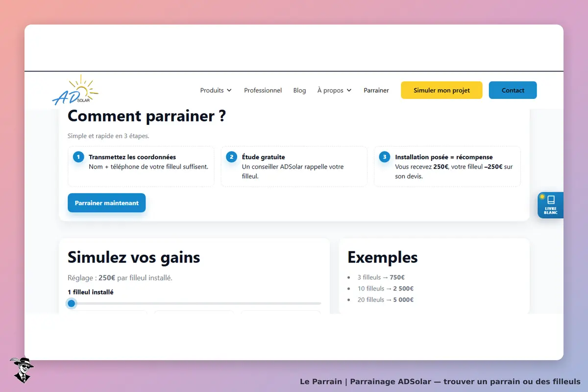Go to the Blog page

coord(299,90)
